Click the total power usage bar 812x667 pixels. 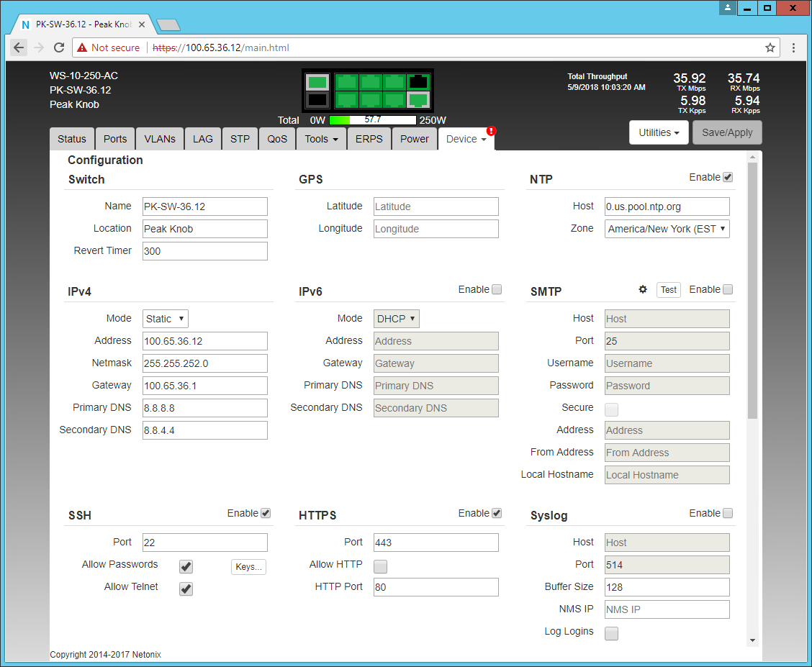tap(372, 120)
